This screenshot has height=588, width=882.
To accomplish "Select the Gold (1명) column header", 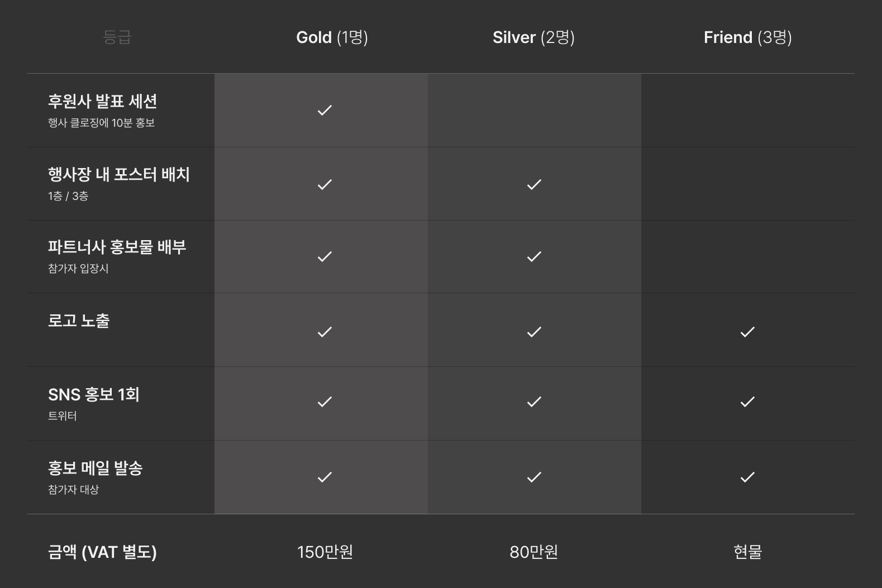I will point(332,37).
